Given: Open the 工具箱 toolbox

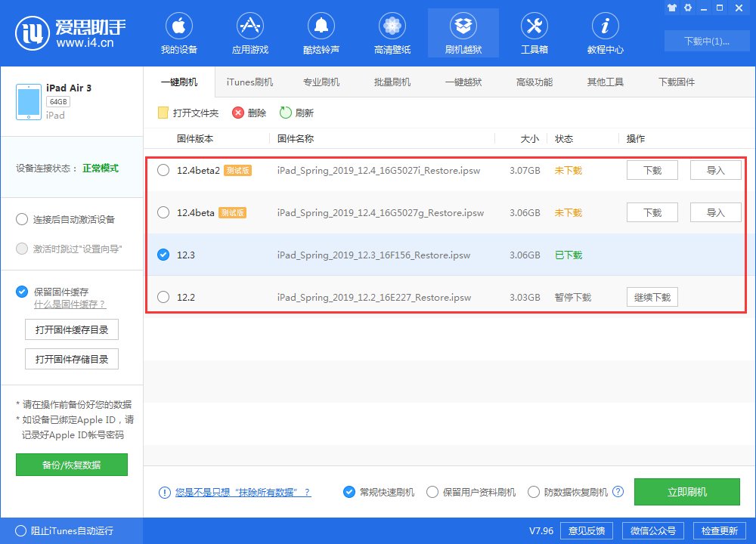Looking at the screenshot, I should (x=534, y=32).
